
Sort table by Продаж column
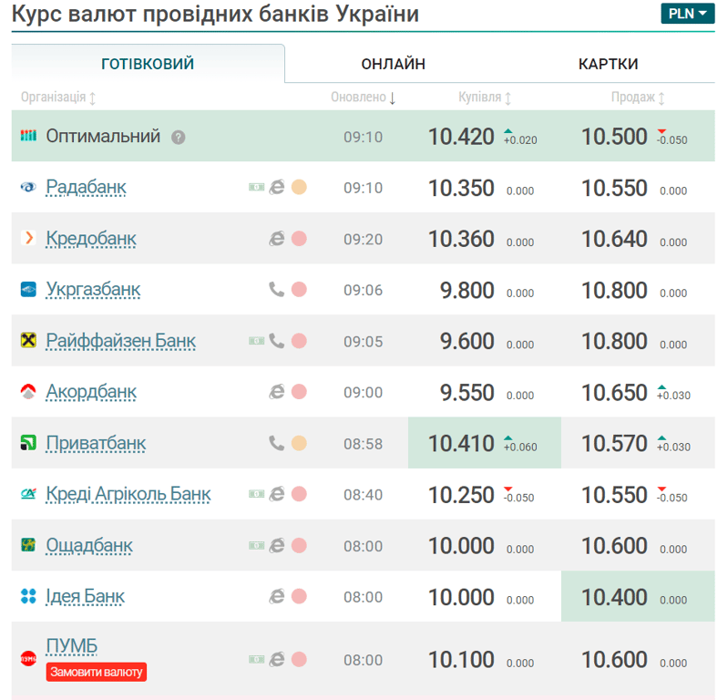pyautogui.click(x=638, y=98)
